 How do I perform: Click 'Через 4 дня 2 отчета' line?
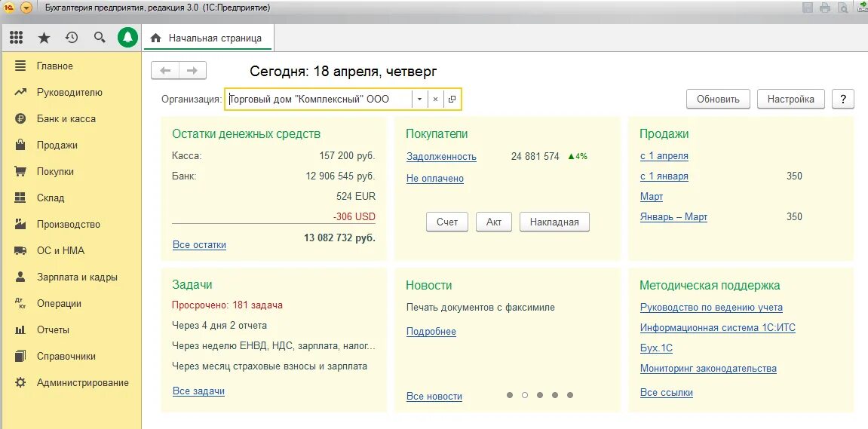point(219,326)
